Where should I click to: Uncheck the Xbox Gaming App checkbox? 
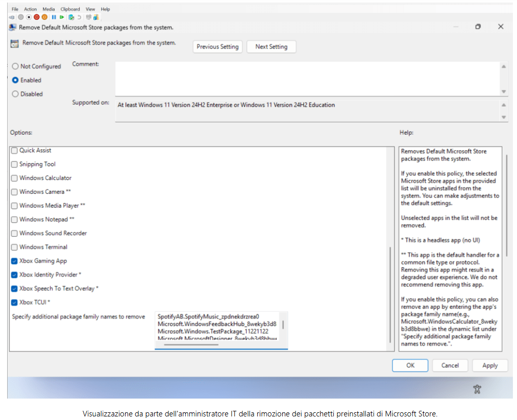tap(14, 261)
